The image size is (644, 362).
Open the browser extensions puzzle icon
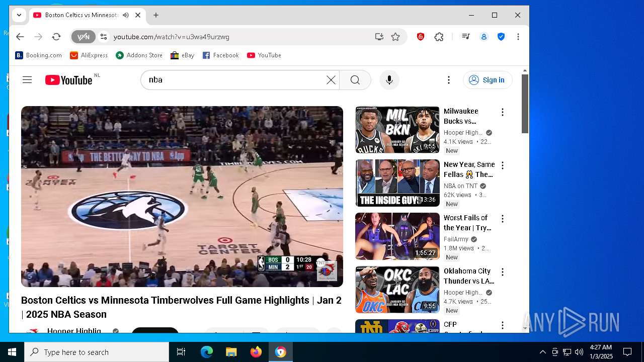(439, 37)
